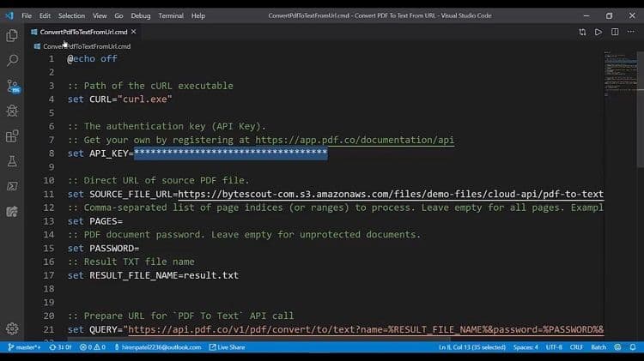The height and width of the screenshot is (361, 644).
Task: Click the errors and warnings counter
Action: tap(92, 347)
